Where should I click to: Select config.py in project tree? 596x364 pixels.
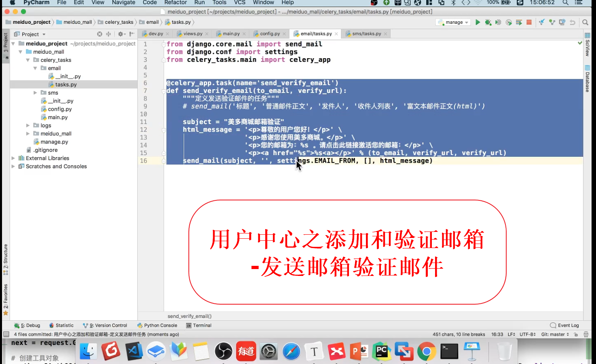point(60,109)
